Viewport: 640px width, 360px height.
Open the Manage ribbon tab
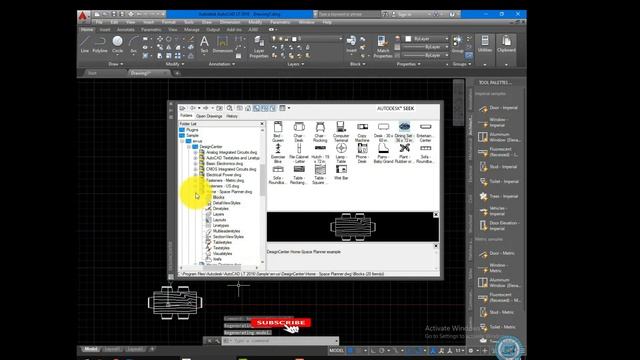191,30
